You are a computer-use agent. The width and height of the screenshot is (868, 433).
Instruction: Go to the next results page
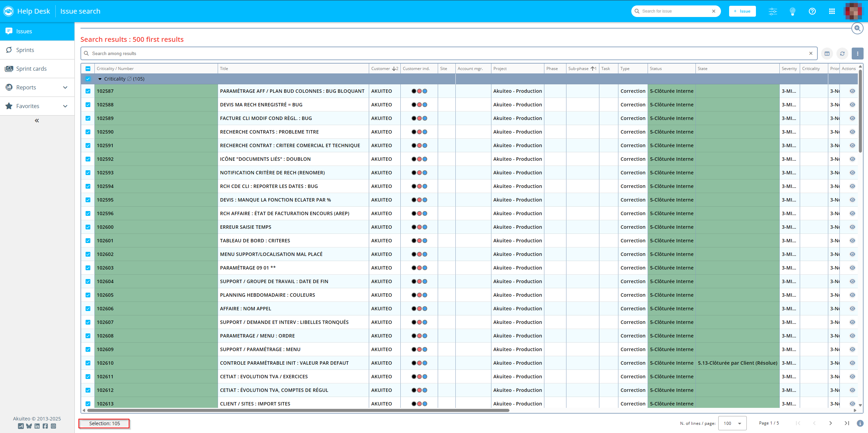[830, 423]
